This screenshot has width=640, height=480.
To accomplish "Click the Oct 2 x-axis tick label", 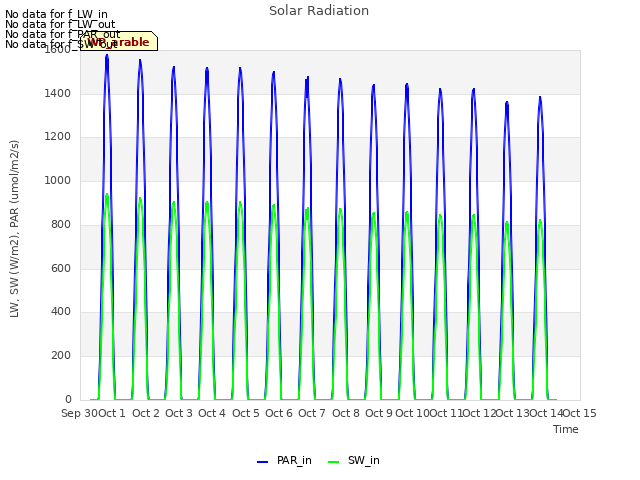I will point(146,413).
